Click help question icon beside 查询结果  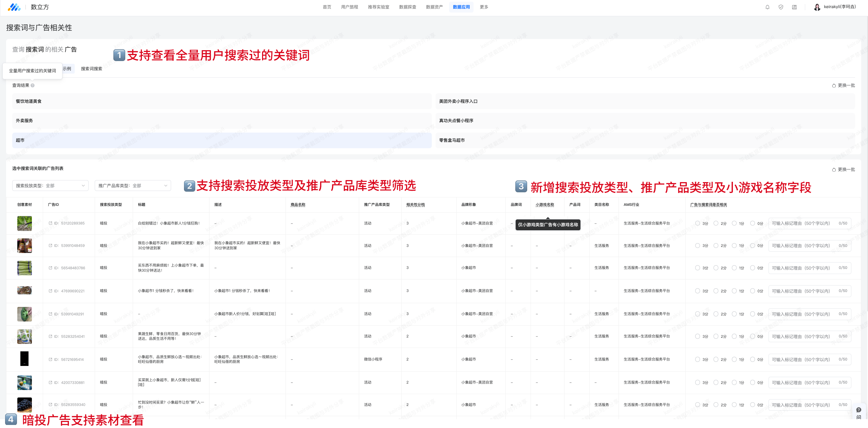[x=33, y=85]
